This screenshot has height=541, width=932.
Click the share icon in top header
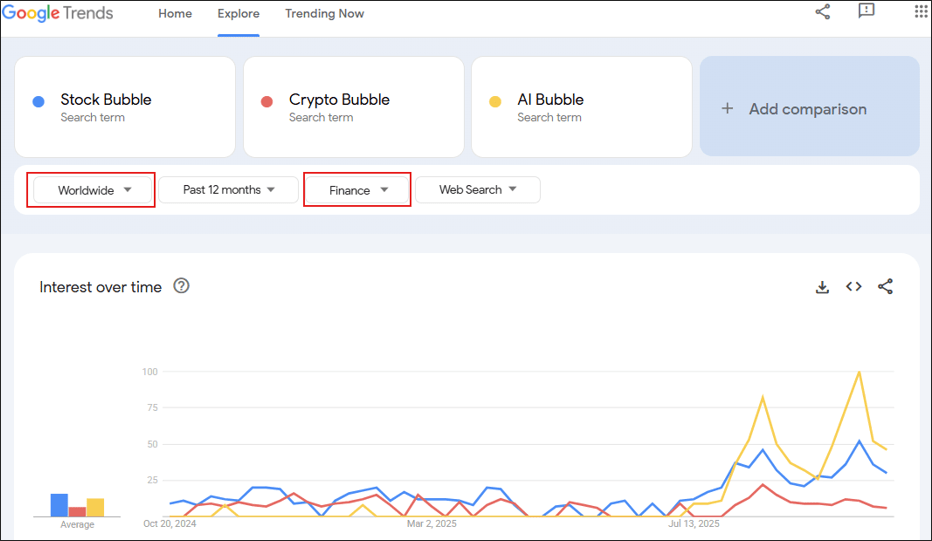[x=823, y=11]
